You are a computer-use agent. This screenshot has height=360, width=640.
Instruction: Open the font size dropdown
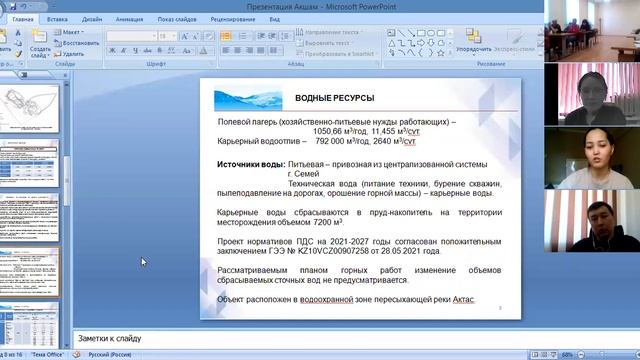point(174,36)
